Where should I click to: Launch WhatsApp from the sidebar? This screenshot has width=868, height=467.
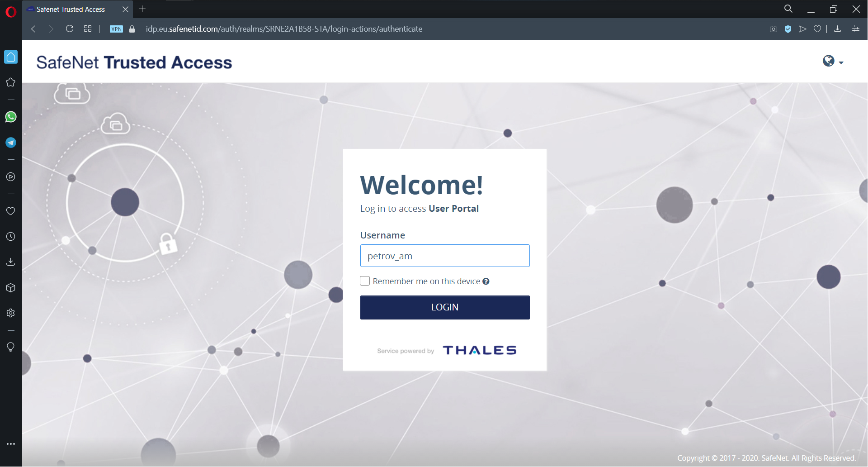tap(11, 117)
